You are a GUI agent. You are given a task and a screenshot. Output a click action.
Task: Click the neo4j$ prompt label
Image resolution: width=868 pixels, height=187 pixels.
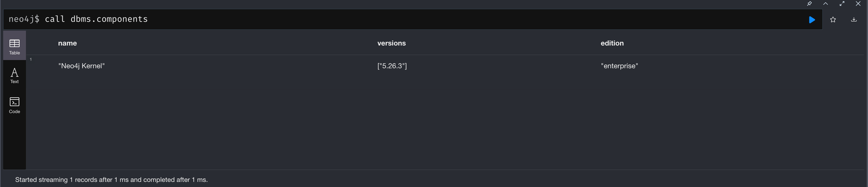coord(24,19)
